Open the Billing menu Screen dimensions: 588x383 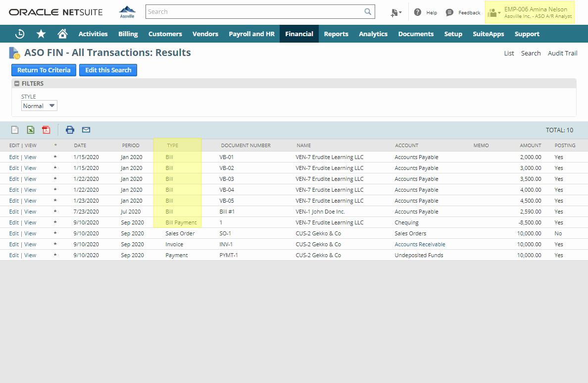click(x=128, y=34)
